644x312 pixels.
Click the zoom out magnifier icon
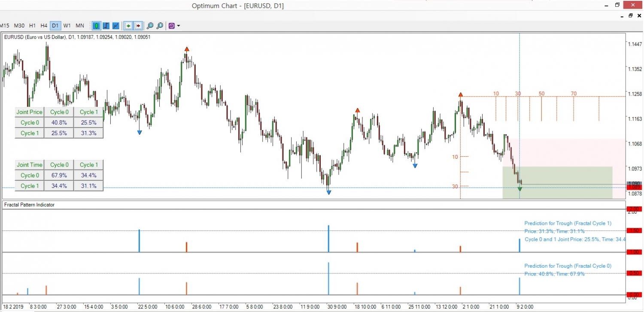(x=150, y=26)
